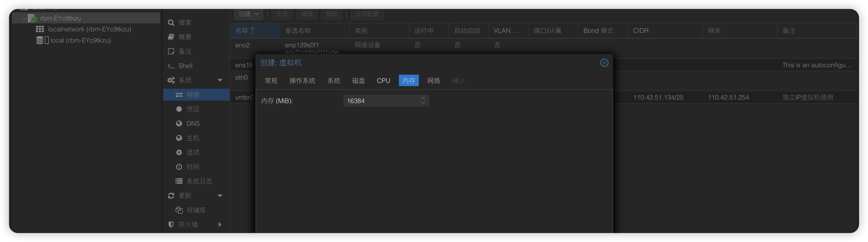
Task: Click the 时间 clock icon
Action: point(179,167)
